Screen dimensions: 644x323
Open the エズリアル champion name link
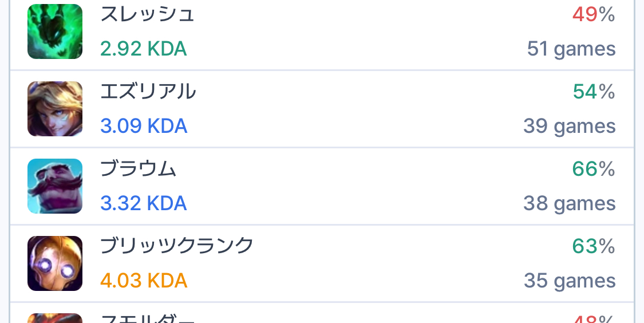(x=148, y=92)
